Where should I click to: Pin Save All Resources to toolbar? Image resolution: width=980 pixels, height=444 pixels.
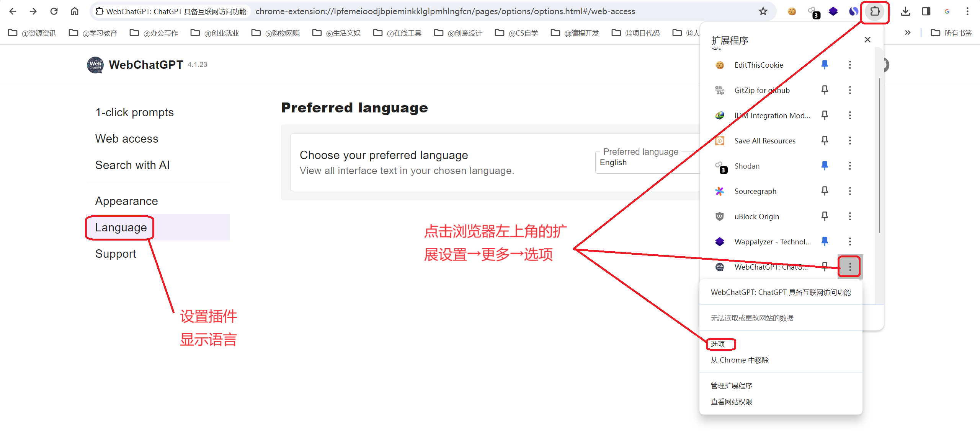click(825, 140)
